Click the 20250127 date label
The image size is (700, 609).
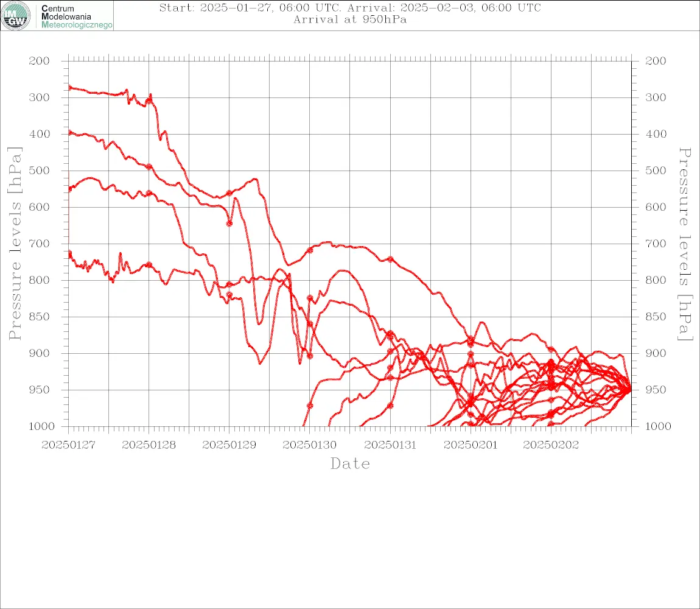pyautogui.click(x=68, y=445)
